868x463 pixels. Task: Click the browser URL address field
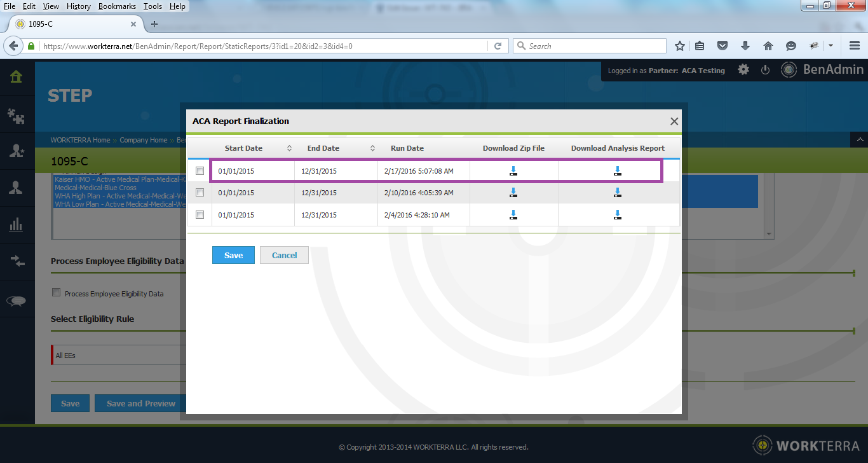tap(261, 46)
